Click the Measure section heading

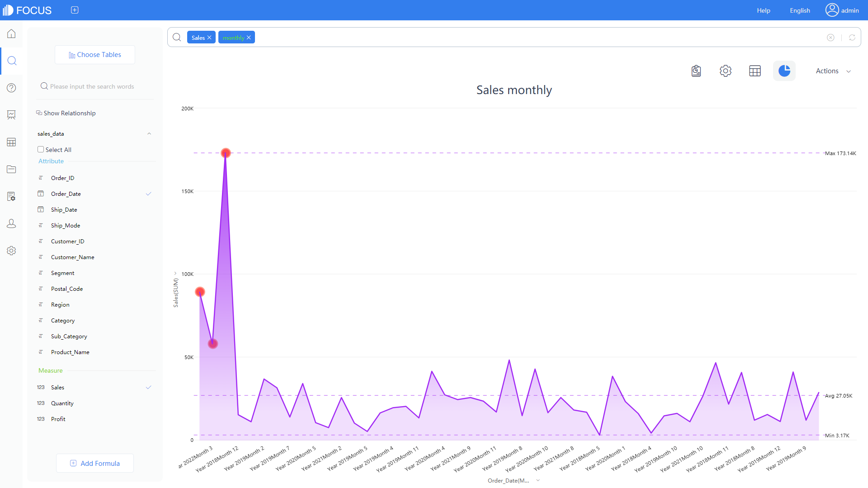tap(51, 370)
